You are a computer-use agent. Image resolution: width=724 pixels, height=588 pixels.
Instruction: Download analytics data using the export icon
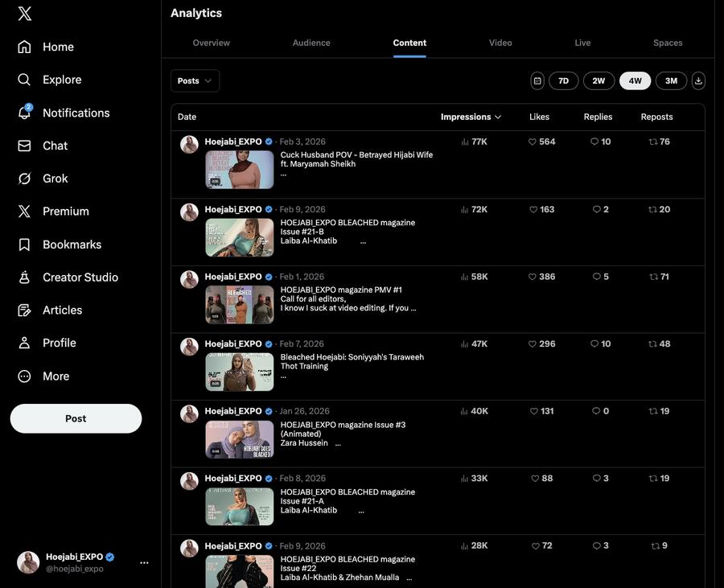point(698,80)
